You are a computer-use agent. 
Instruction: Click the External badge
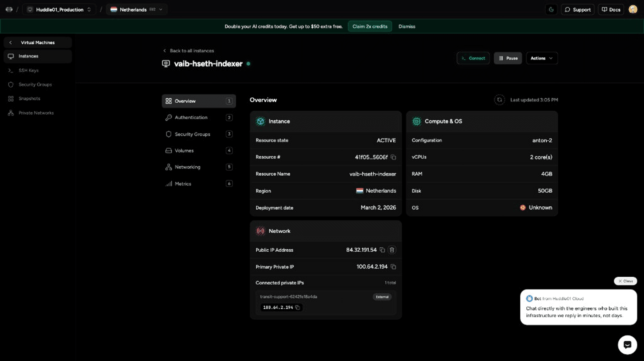point(382,297)
